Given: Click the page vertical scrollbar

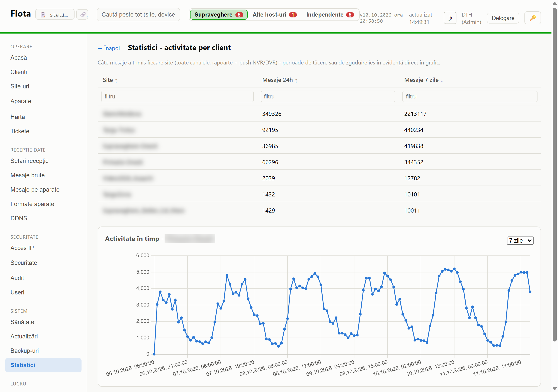Looking at the screenshot, I should point(554,174).
